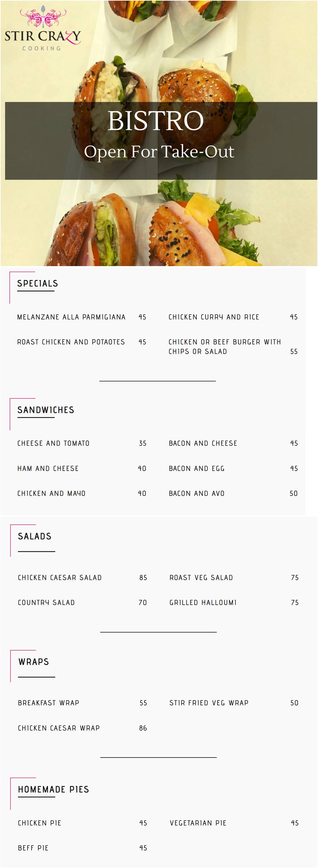Choose Chicken or Beef Burger item
Screen dimensions: 318x868
(224, 346)
